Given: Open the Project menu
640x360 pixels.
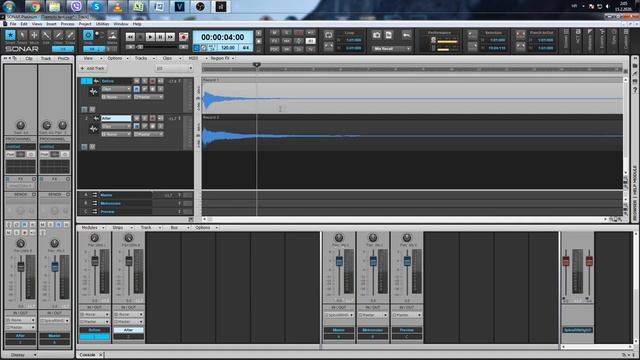Looking at the screenshot, I should [x=85, y=24].
